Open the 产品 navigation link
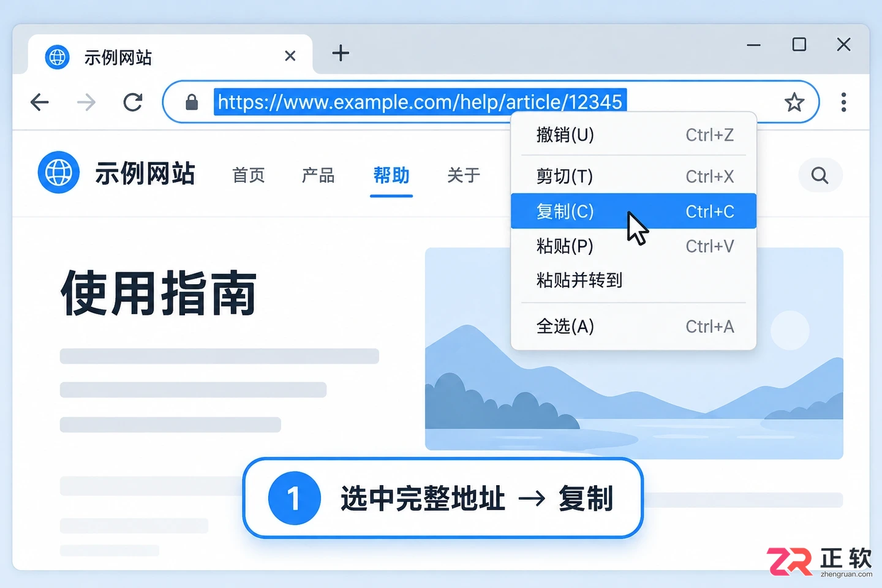The width and height of the screenshot is (882, 588). coord(318,176)
